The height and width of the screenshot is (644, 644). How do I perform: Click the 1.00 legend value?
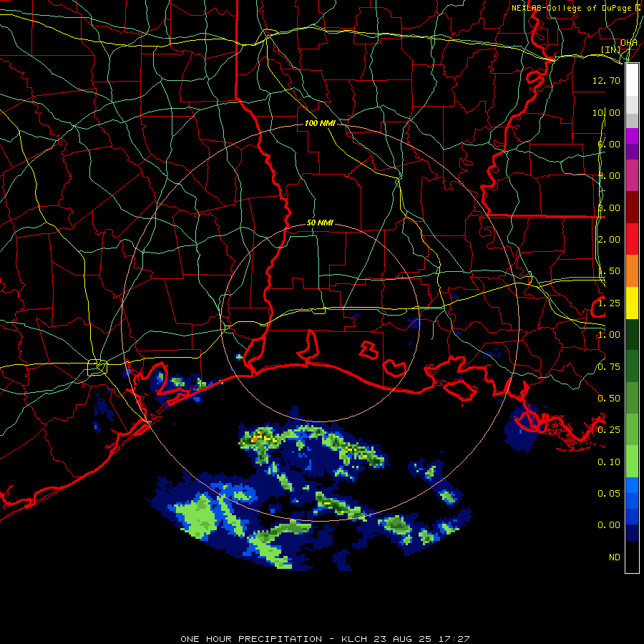click(609, 335)
